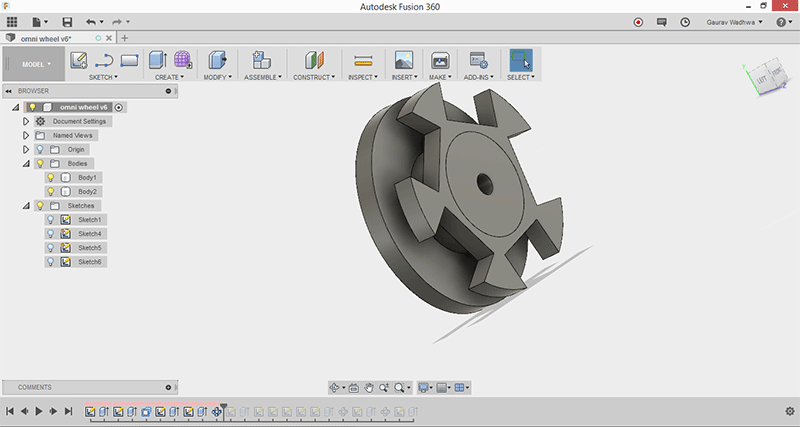Hide Body2 using its light bulb

pyautogui.click(x=51, y=192)
